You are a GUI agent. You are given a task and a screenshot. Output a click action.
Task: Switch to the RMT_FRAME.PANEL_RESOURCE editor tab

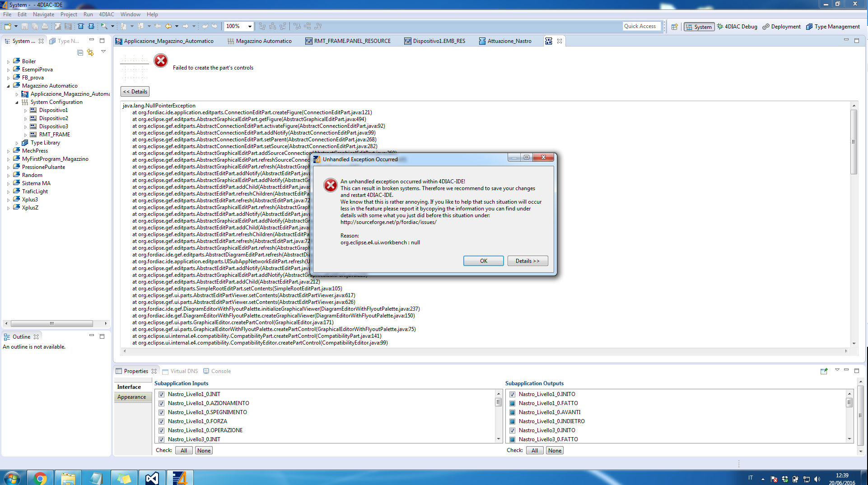348,41
